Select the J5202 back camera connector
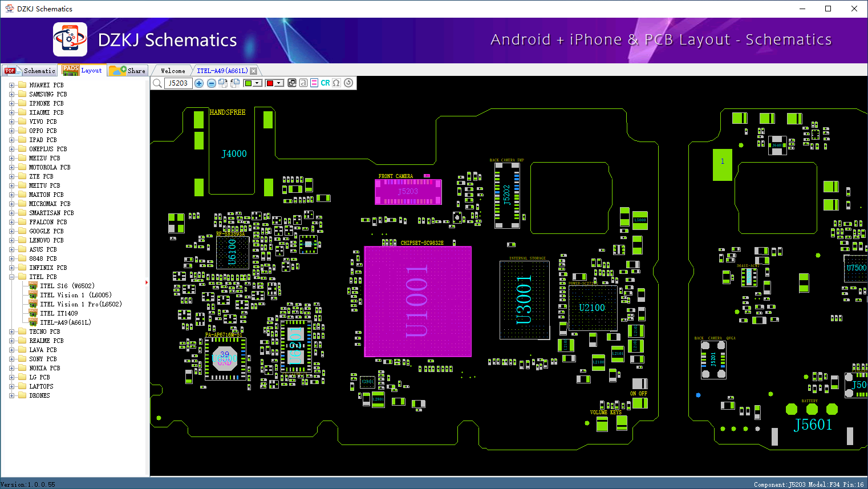 click(507, 195)
